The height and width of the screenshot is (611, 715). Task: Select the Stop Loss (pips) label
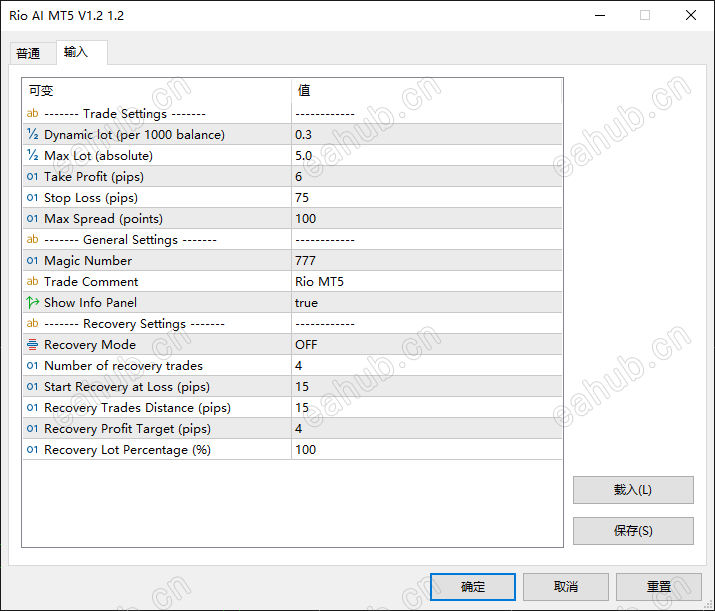click(x=91, y=198)
